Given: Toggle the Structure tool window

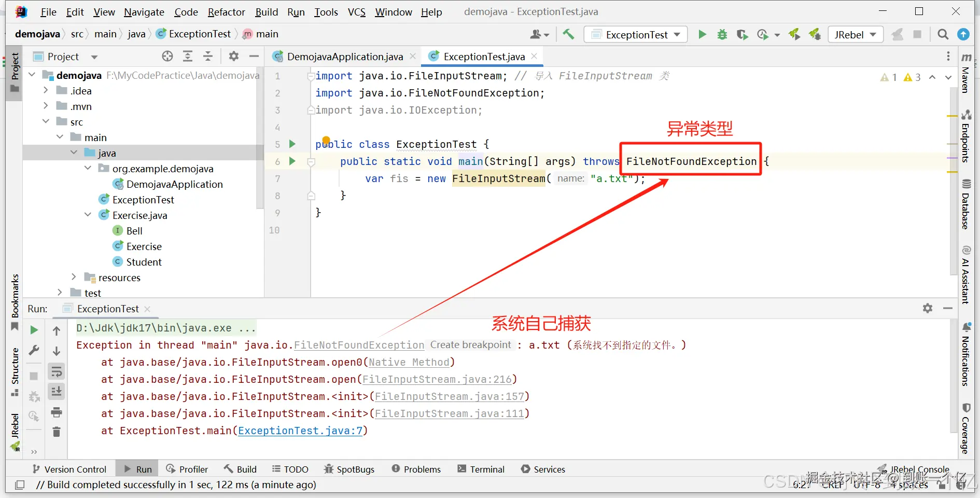Looking at the screenshot, I should click(x=15, y=372).
